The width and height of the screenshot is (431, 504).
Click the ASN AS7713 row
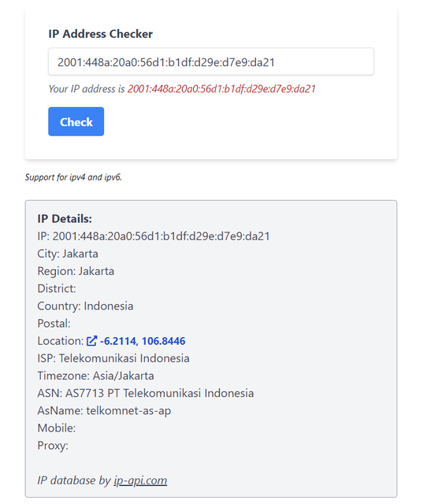click(146, 393)
